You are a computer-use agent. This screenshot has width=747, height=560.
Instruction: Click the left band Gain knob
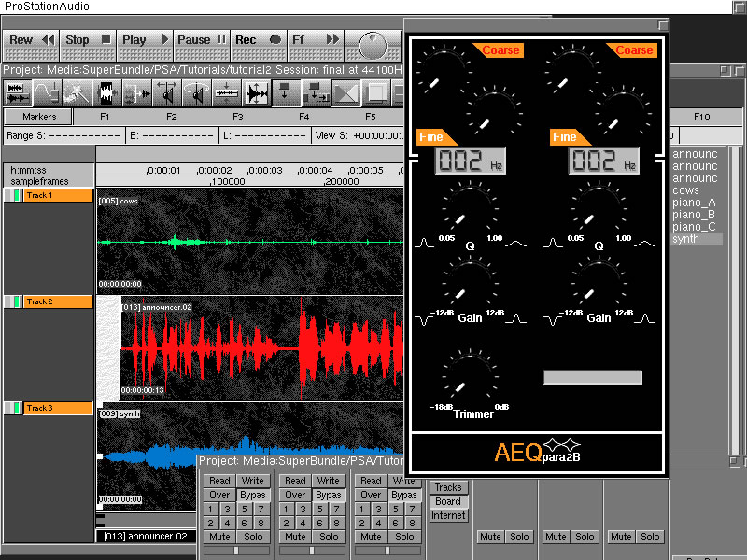(x=471, y=283)
